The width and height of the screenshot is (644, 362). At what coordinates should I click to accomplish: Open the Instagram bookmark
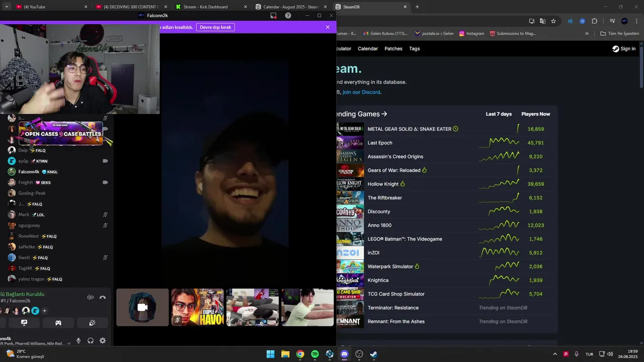tap(471, 34)
